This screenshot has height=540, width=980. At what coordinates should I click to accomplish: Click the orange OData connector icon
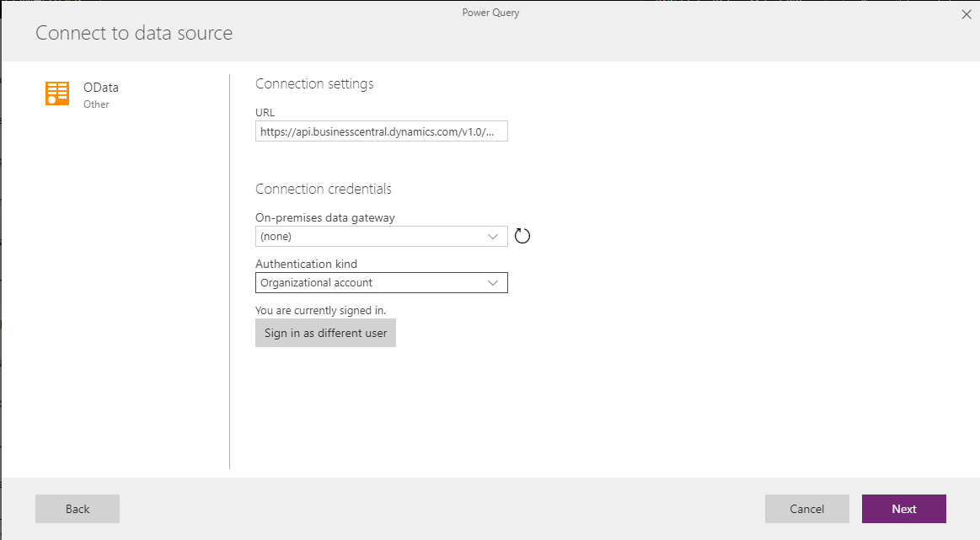[x=56, y=94]
